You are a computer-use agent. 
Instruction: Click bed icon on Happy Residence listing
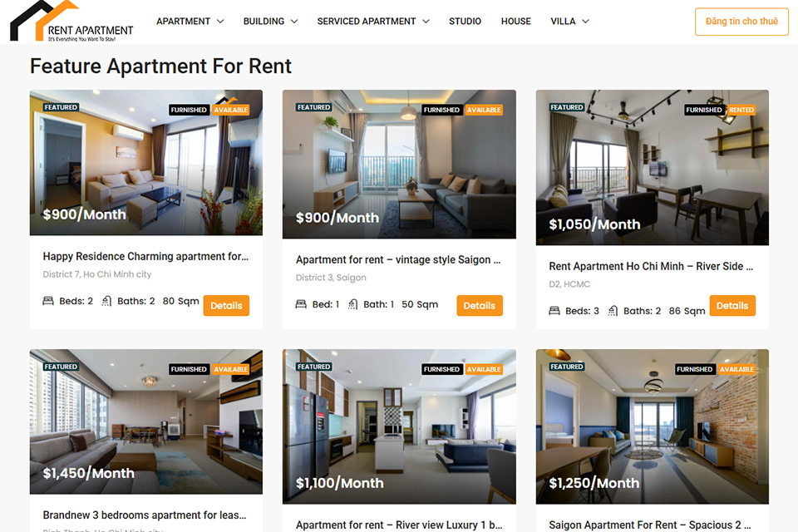48,301
